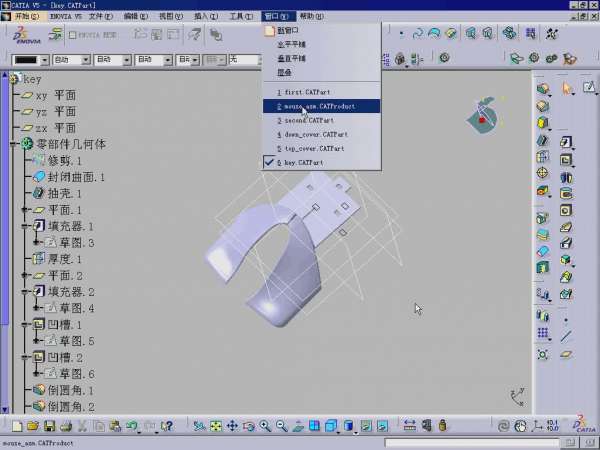
Task: Open the 工具 menu
Action: point(241,16)
